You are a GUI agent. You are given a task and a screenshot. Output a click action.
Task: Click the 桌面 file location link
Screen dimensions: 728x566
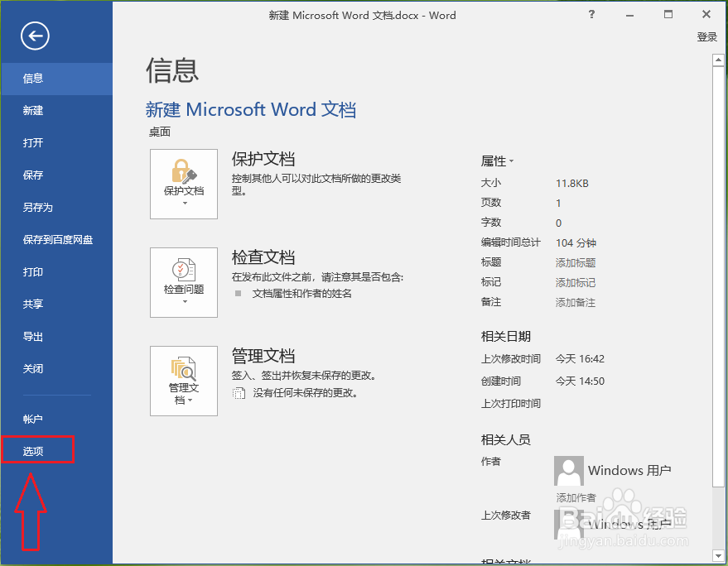coord(159,132)
